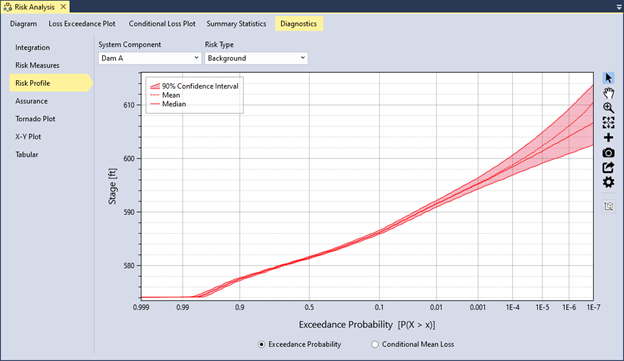Open the Integration diagnostics page
Viewport: 624px width, 361px height.
33,47
